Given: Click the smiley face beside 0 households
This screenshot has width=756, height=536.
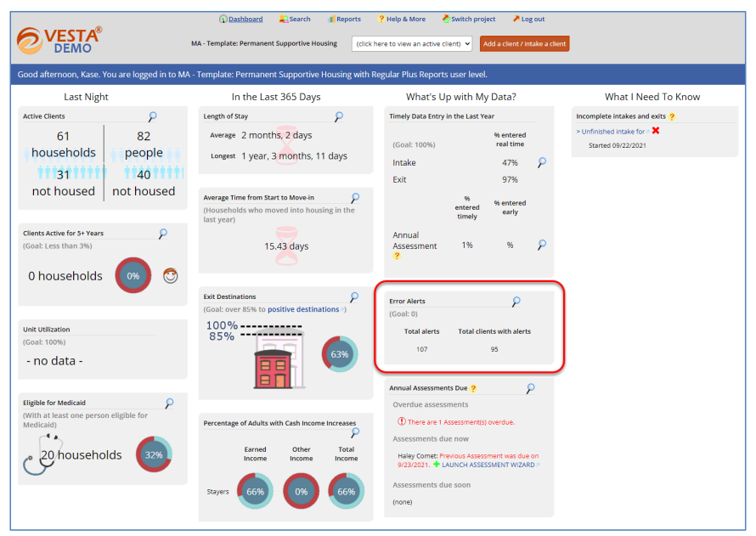Looking at the screenshot, I should pyautogui.click(x=171, y=275).
